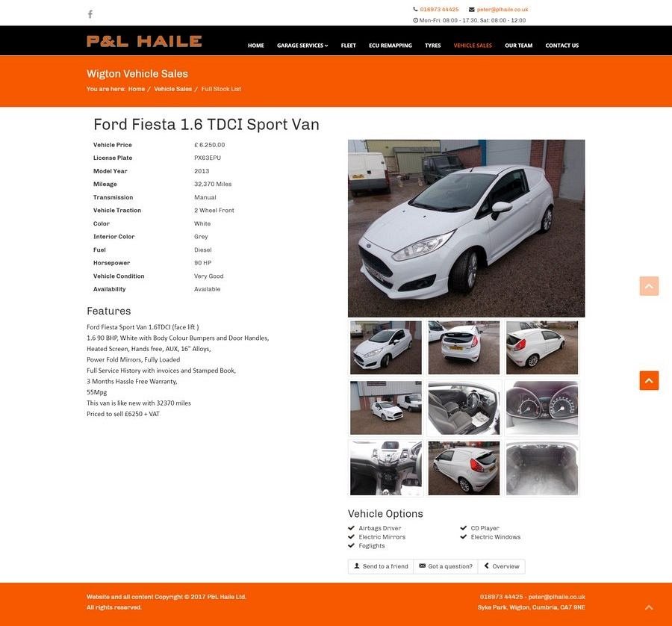Go back using the Overview button
This screenshot has width=672, height=626.
502,566
